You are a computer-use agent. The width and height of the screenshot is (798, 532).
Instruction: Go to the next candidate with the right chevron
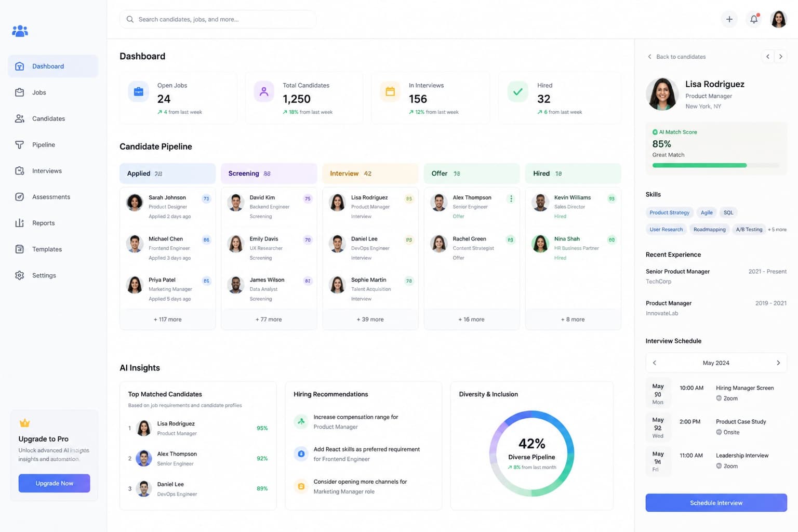(781, 57)
